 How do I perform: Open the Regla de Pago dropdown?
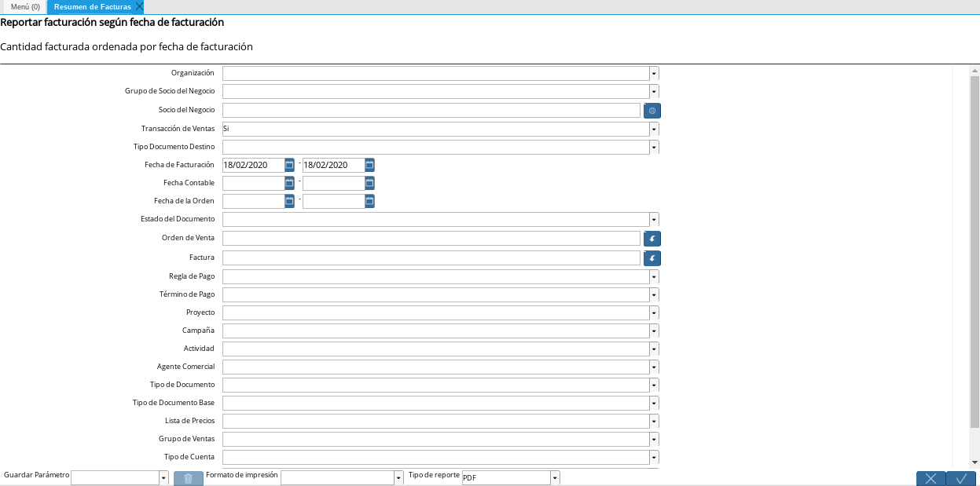tap(654, 276)
